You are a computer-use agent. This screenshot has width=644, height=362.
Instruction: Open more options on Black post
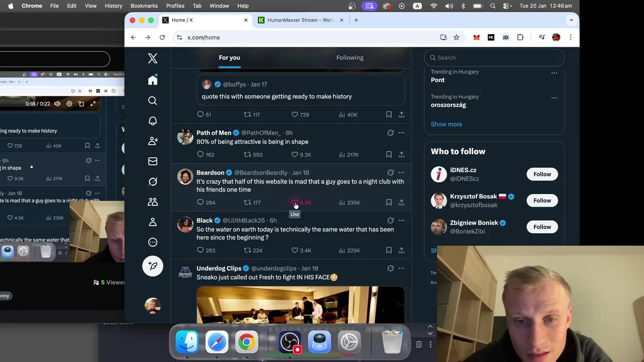pos(401,220)
